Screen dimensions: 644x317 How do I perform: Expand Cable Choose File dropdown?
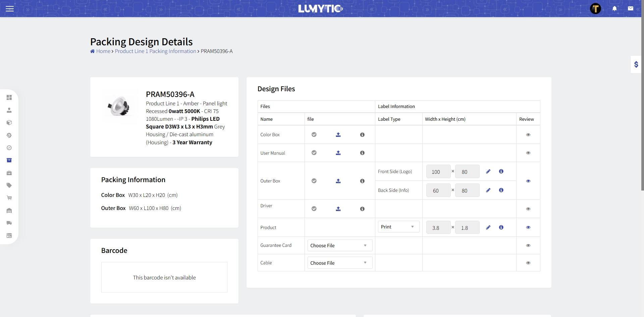tap(339, 263)
